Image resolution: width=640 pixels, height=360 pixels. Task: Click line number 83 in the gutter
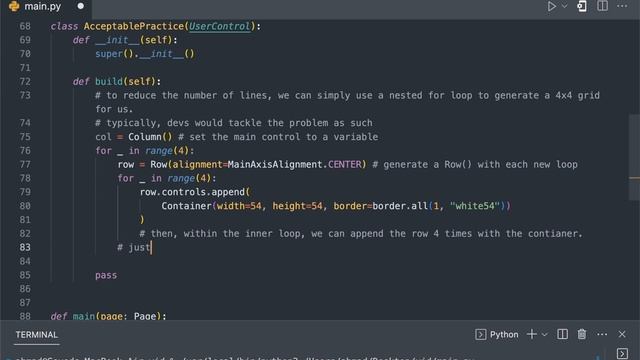pos(25,247)
